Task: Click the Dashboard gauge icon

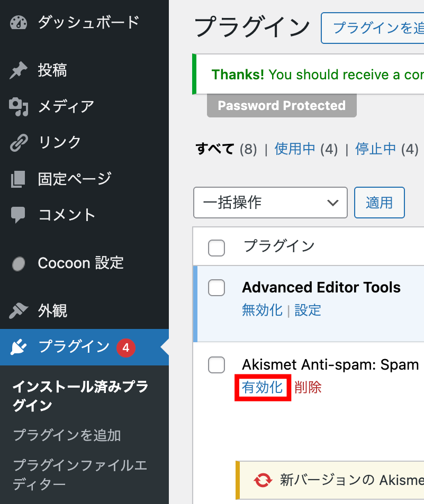Action: coord(18,23)
